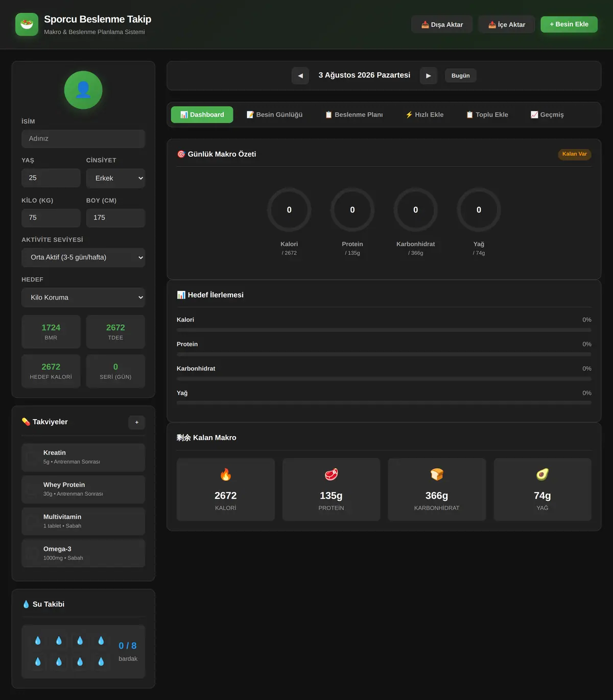Tick the Kreatin supplement checkbox
This screenshot has width=613, height=700.
(32, 457)
